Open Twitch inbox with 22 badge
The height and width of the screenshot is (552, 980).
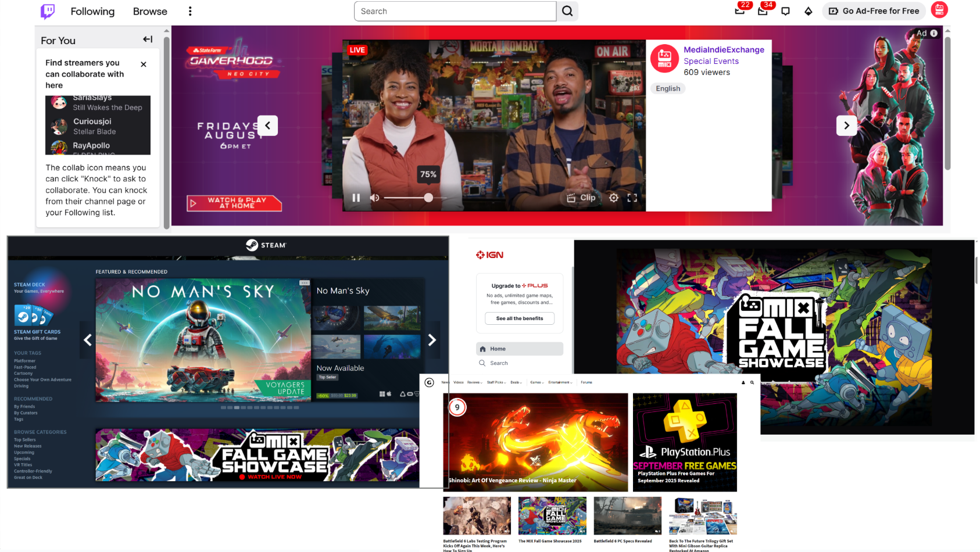740,10
